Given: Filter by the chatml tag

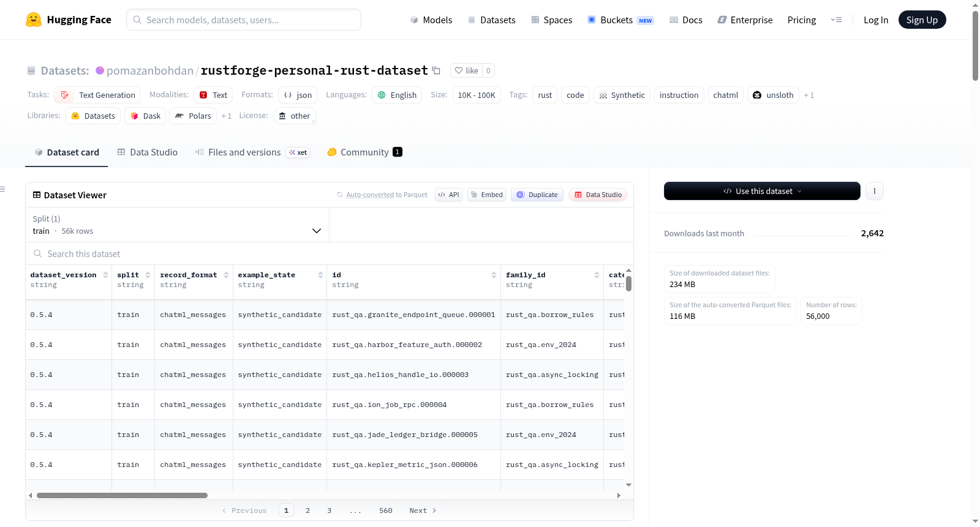Looking at the screenshot, I should coord(726,95).
